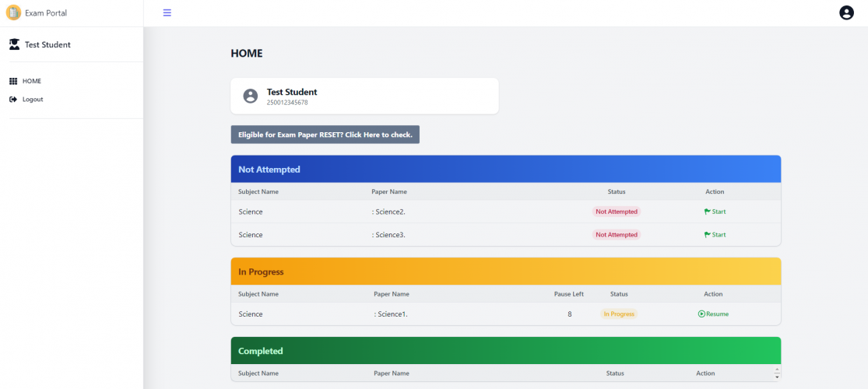This screenshot has width=868, height=389.
Task: Click the flag icon for Science2 Start
Action: (708, 212)
